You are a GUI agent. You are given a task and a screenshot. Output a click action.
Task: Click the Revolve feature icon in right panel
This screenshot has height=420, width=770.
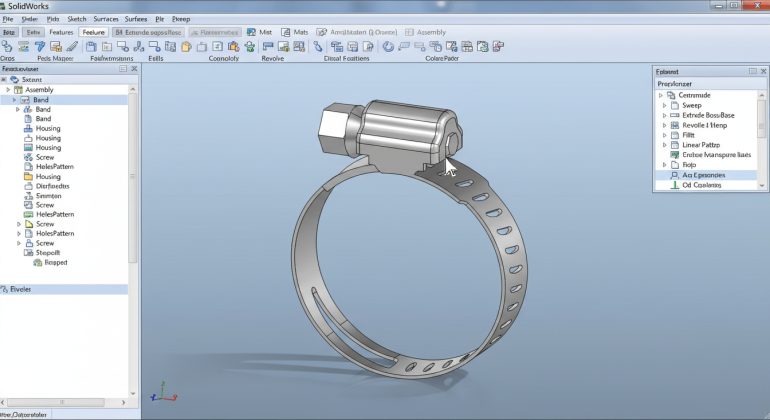click(676, 125)
